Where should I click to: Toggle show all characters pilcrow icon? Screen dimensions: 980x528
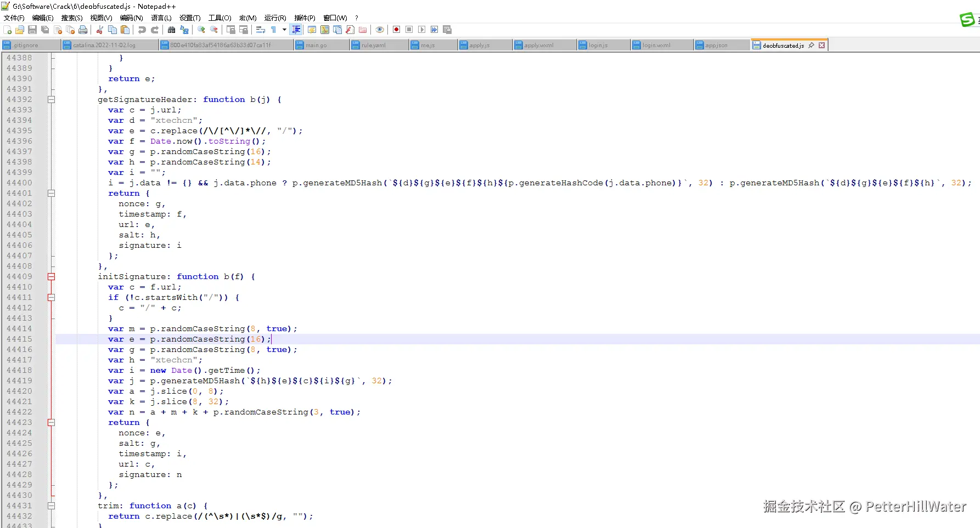click(x=273, y=30)
